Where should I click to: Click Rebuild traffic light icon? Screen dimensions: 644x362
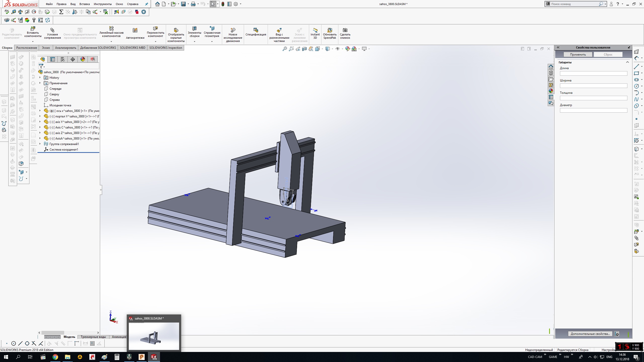coord(223,4)
